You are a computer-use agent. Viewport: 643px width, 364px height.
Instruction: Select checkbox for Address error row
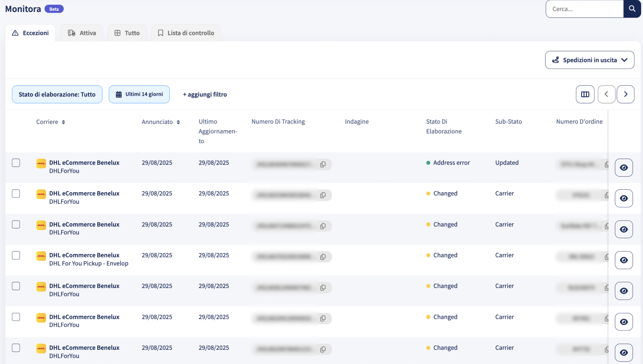coord(16,163)
